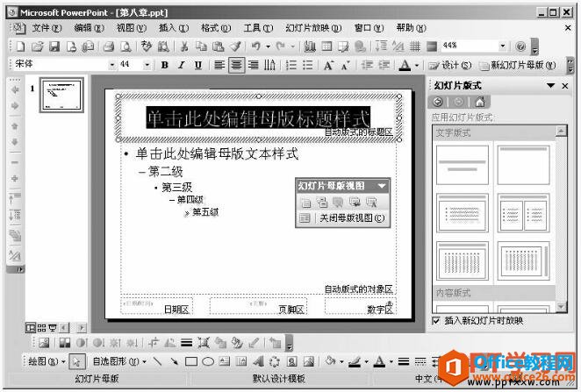Open Print Preview magnifier icon
This screenshot has width=581, height=392.
[x=126, y=46]
